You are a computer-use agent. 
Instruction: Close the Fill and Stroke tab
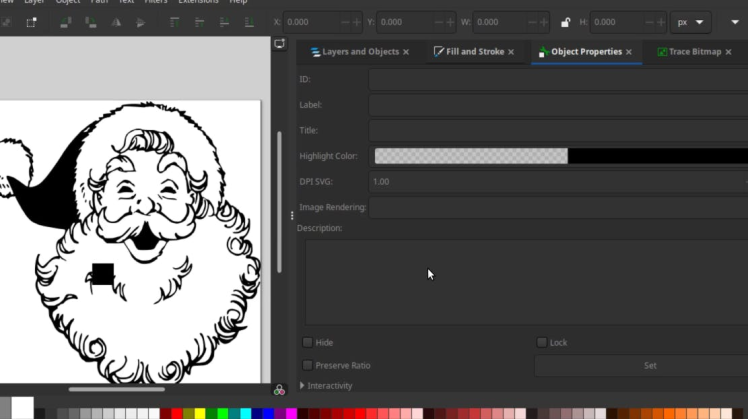511,52
